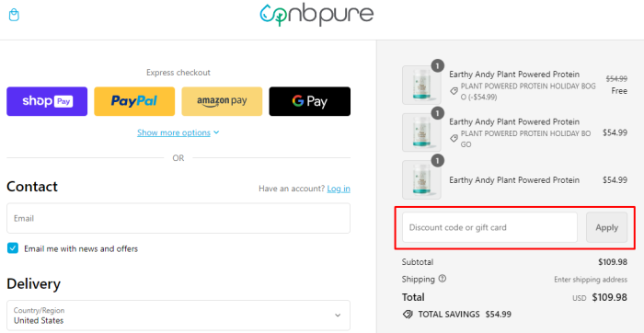This screenshot has width=644, height=333.
Task: Click the Discount code or gift card field
Action: [489, 227]
